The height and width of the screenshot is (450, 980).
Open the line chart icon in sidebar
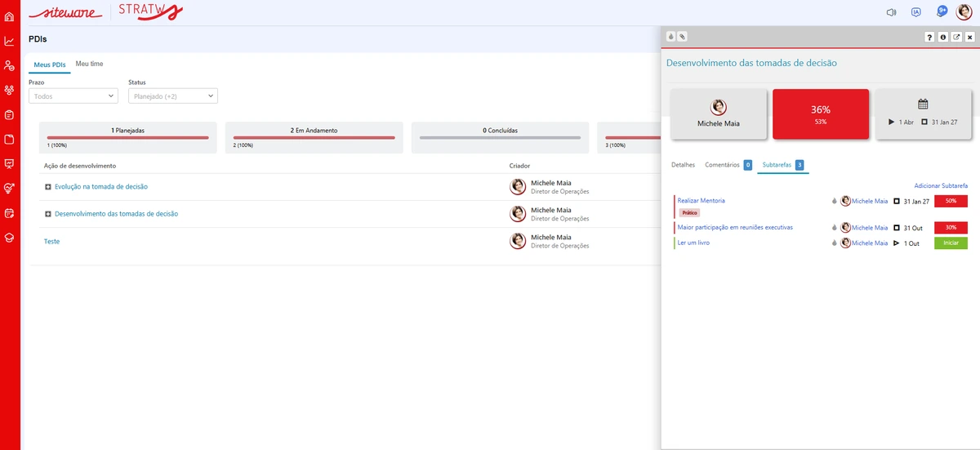(10, 41)
